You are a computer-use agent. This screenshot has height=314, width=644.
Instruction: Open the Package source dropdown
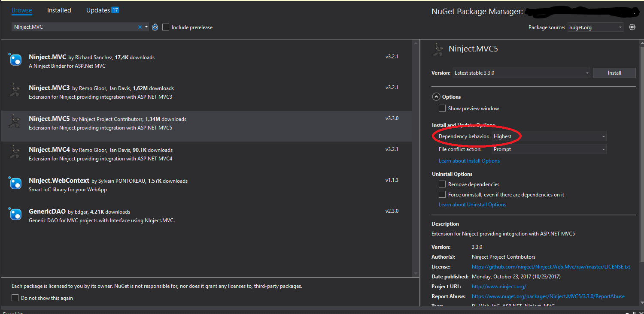tap(595, 27)
